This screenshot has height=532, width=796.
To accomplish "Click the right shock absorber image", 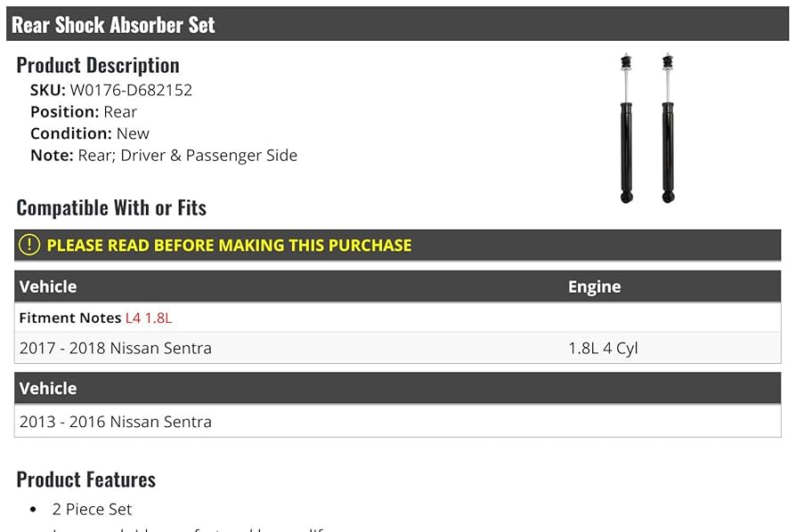I will [668, 129].
